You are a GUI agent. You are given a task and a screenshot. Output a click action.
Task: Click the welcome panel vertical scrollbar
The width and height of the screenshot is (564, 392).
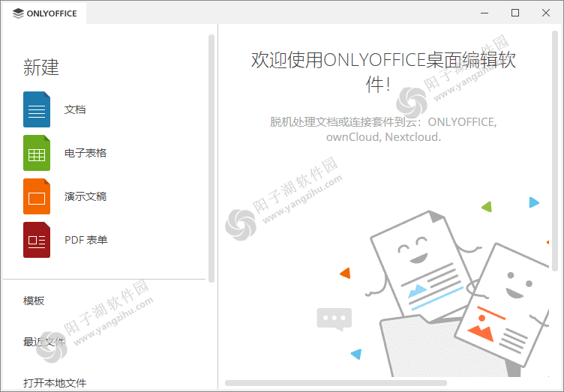pyautogui.click(x=555, y=151)
